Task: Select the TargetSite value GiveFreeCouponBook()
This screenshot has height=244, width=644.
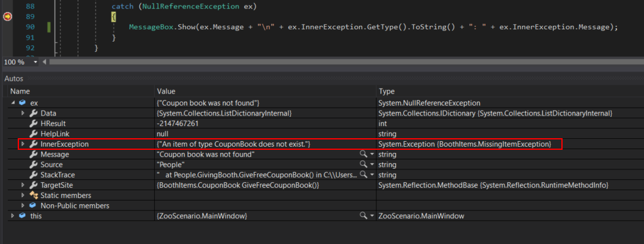Action: (238, 185)
